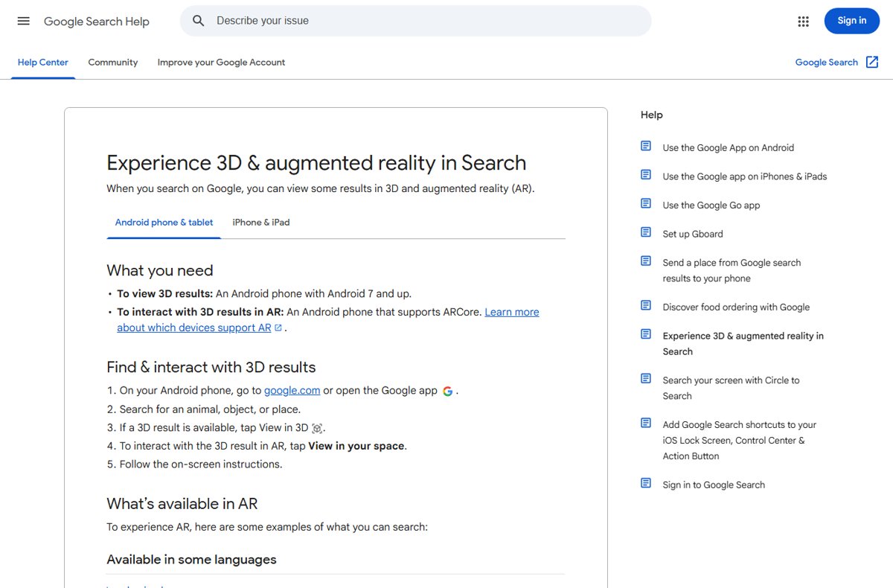Click the Google Search external link icon
This screenshot has height=588, width=893.
click(x=872, y=63)
